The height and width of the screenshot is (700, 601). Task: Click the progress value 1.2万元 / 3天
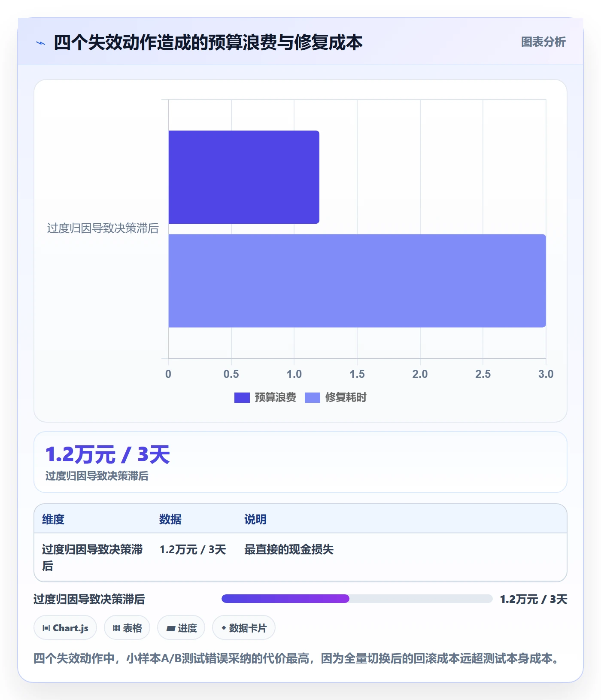tap(534, 600)
